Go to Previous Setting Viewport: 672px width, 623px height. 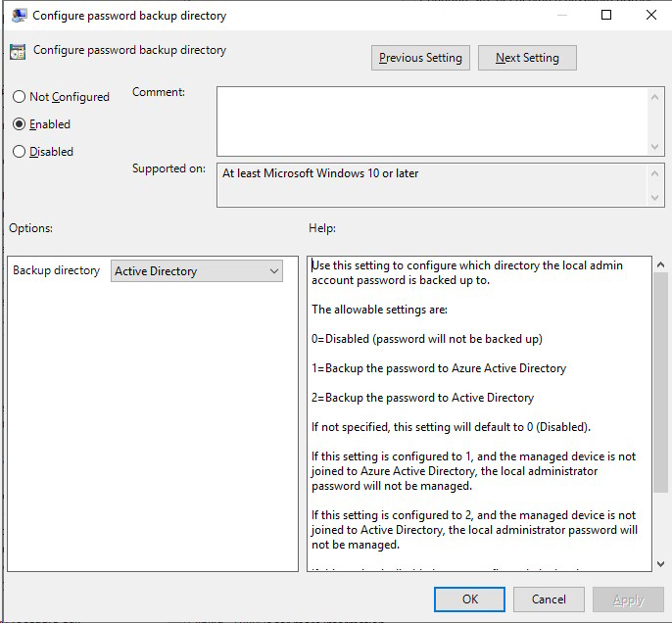click(420, 58)
